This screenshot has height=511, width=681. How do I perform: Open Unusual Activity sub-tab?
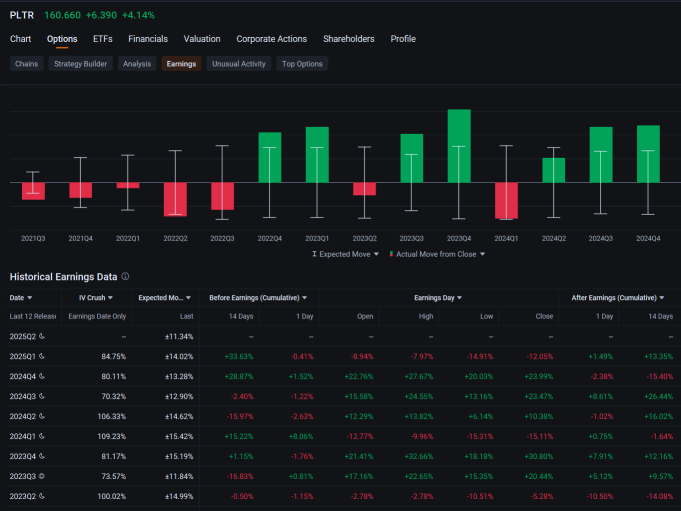point(238,64)
